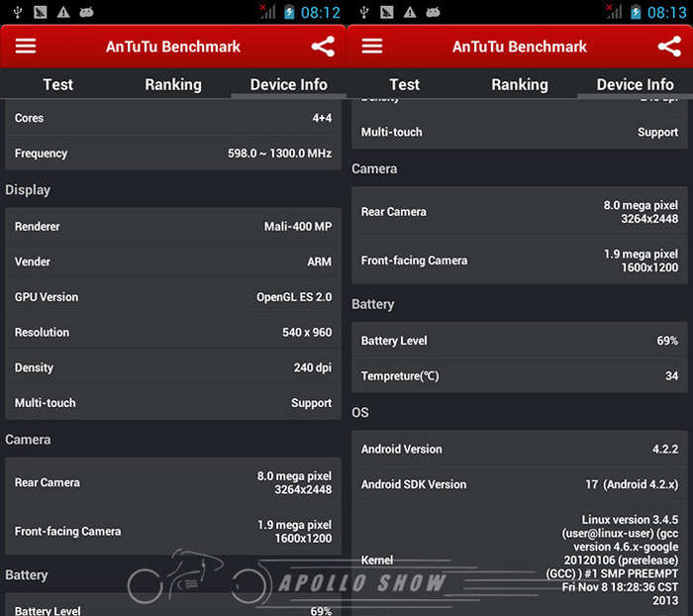The image size is (693, 616).
Task: Tap signal icon in right status bar
Action: point(614,12)
